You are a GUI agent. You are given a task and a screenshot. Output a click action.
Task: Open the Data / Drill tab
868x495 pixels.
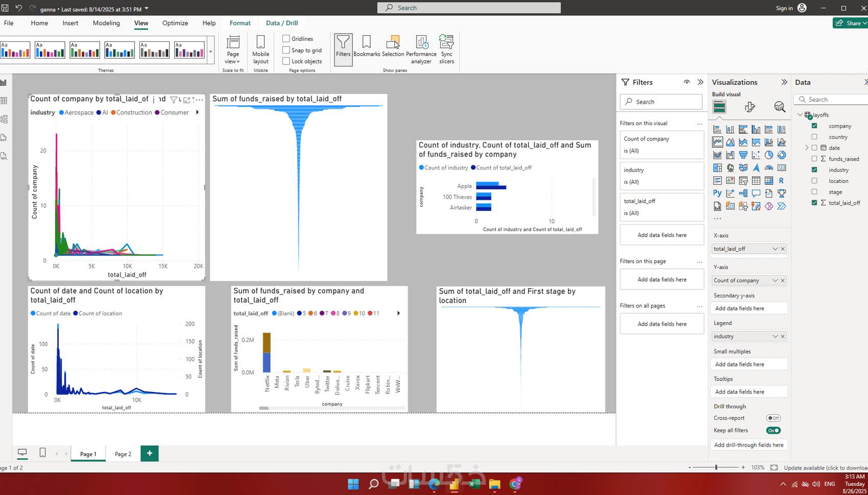click(x=282, y=23)
